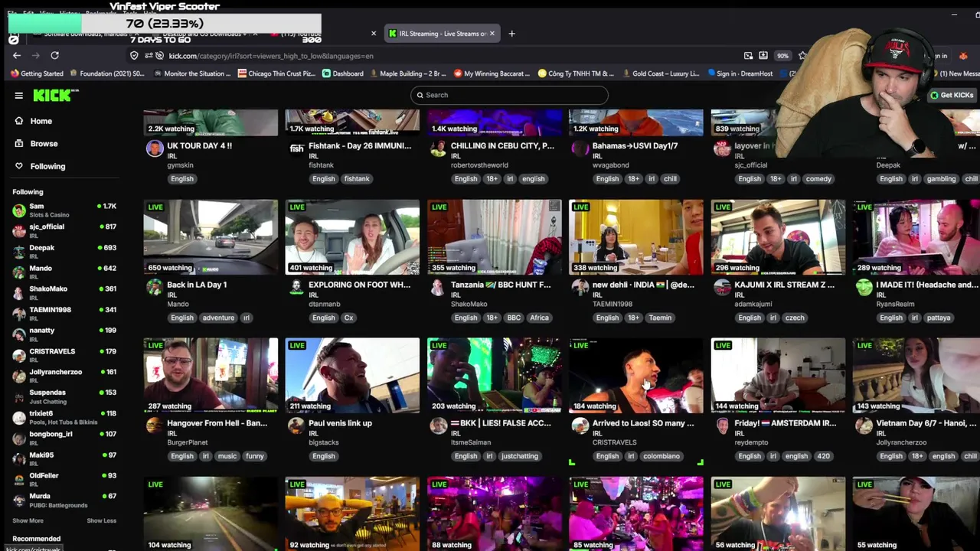Bookmark page with star icon

[802, 55]
